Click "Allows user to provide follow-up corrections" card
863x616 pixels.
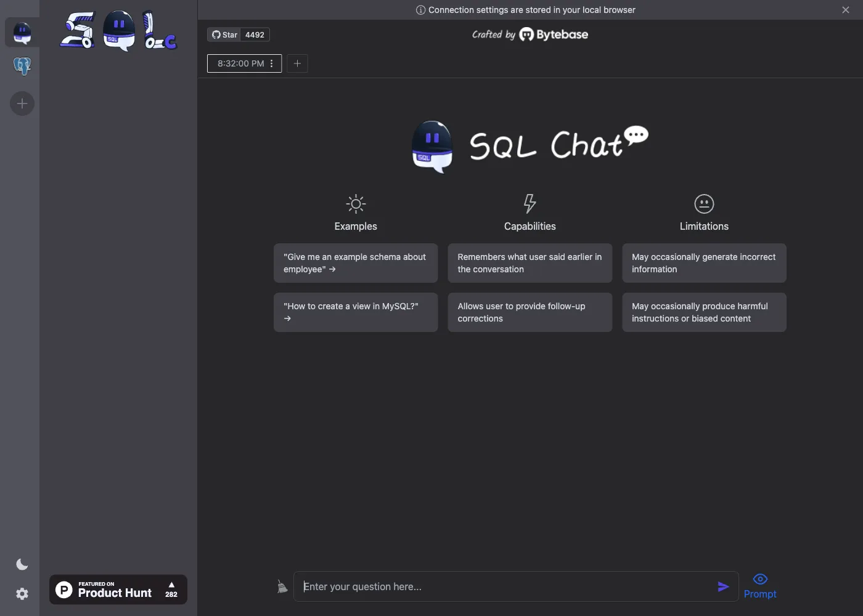tap(530, 312)
